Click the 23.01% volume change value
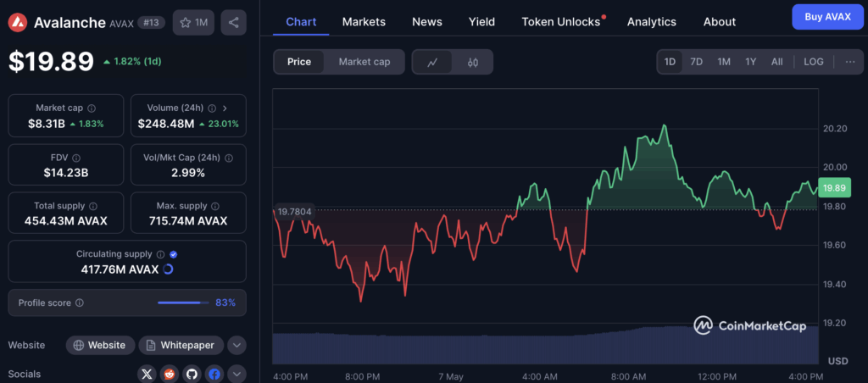The height and width of the screenshot is (383, 868). (x=219, y=124)
